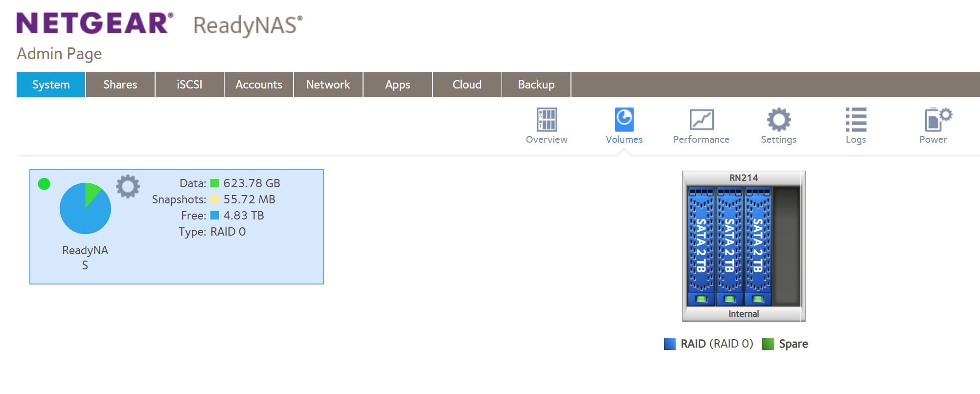Open the Overview section icon
980x394 pixels.
547,120
